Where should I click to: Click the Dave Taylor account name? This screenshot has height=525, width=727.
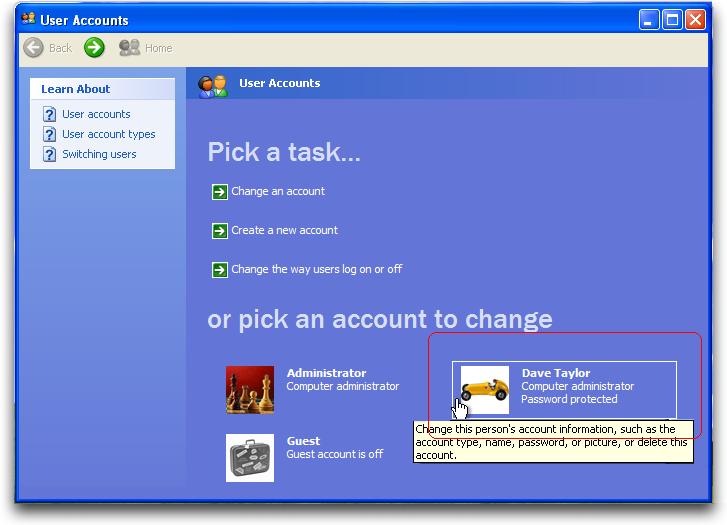[x=555, y=373]
